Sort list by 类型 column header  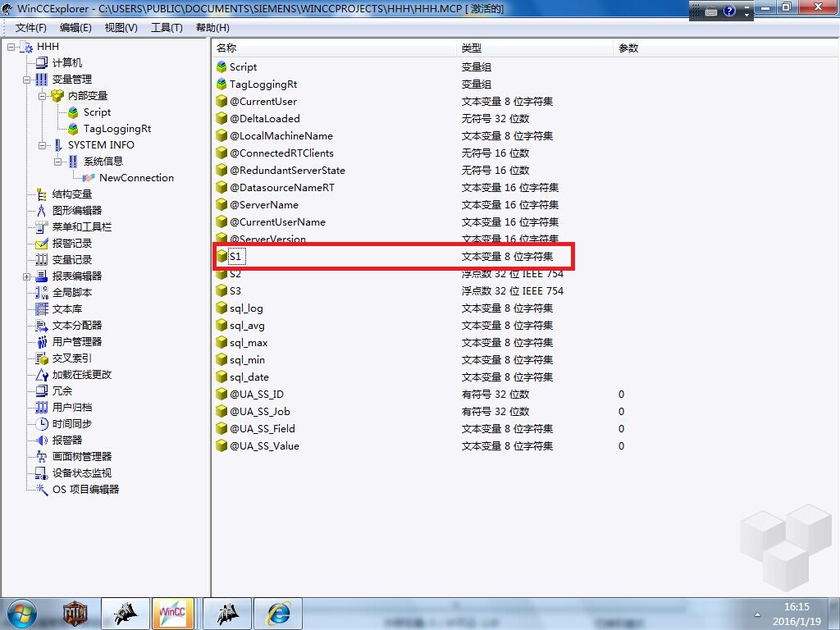pos(535,48)
